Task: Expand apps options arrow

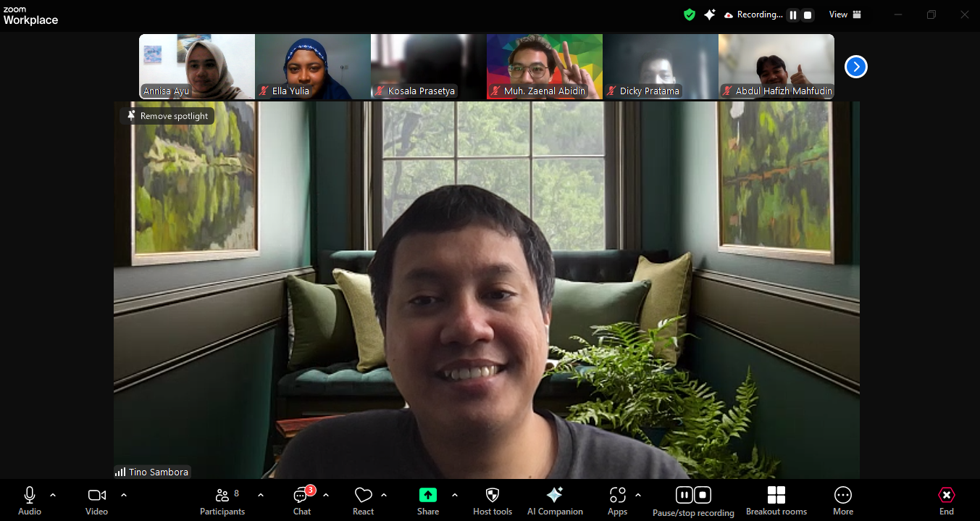Action: (638, 495)
